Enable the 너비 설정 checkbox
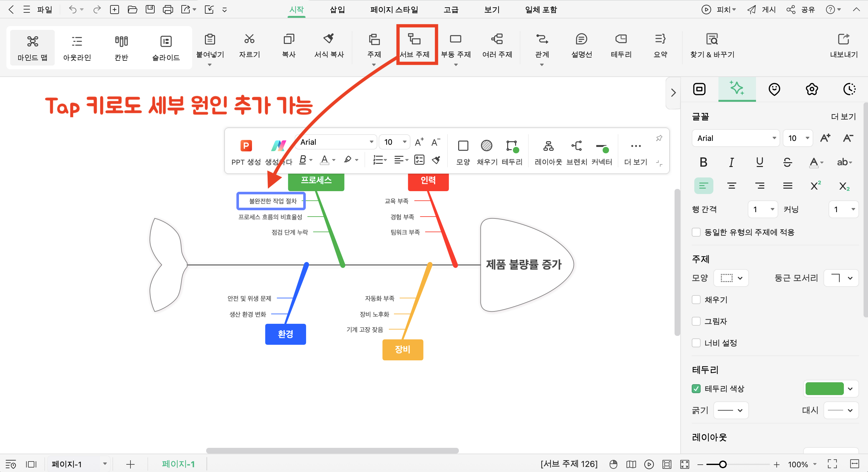Viewport: 868px width, 472px height. pos(696,343)
